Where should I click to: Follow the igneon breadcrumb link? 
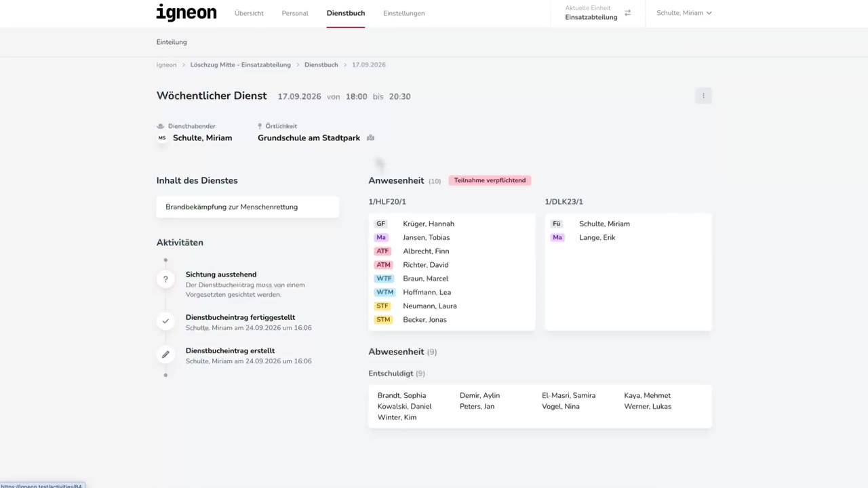[x=167, y=65]
